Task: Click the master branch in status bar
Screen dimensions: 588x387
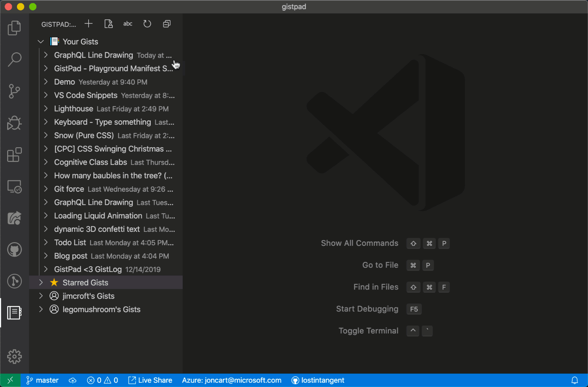Action: 42,380
